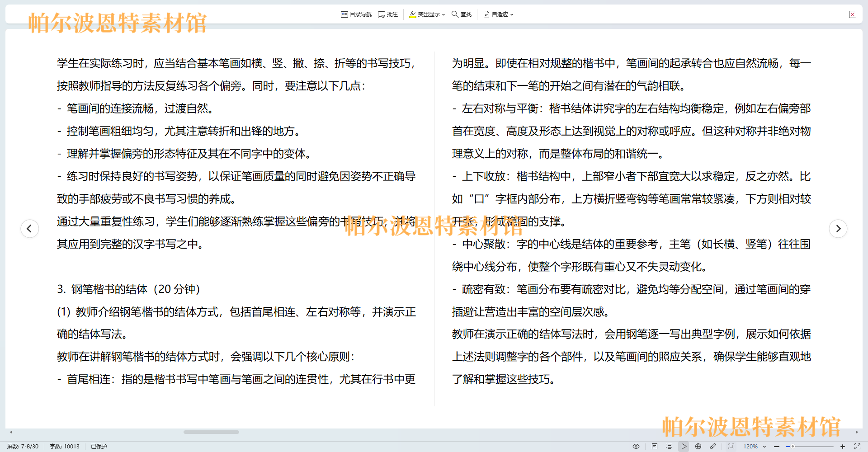
Task: Go to the previous page with left arrow
Action: [30, 228]
